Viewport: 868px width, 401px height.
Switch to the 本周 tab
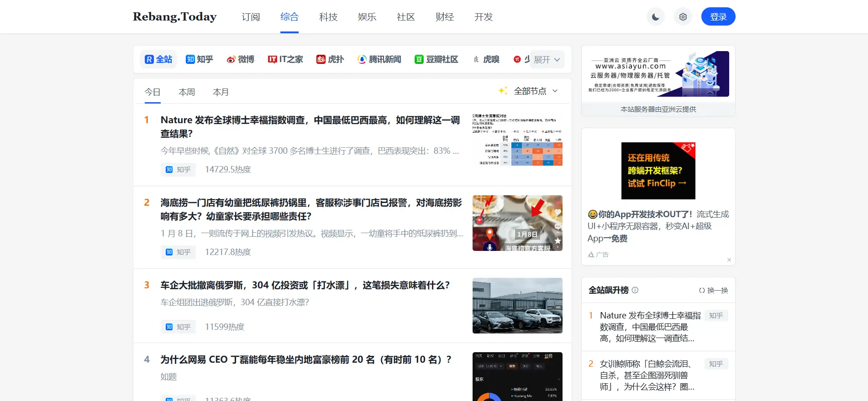point(187,92)
